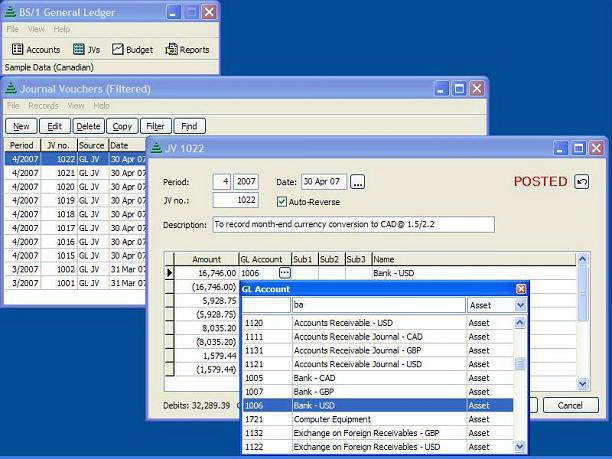
Task: Click the JVs toolbar button
Action: point(86,49)
